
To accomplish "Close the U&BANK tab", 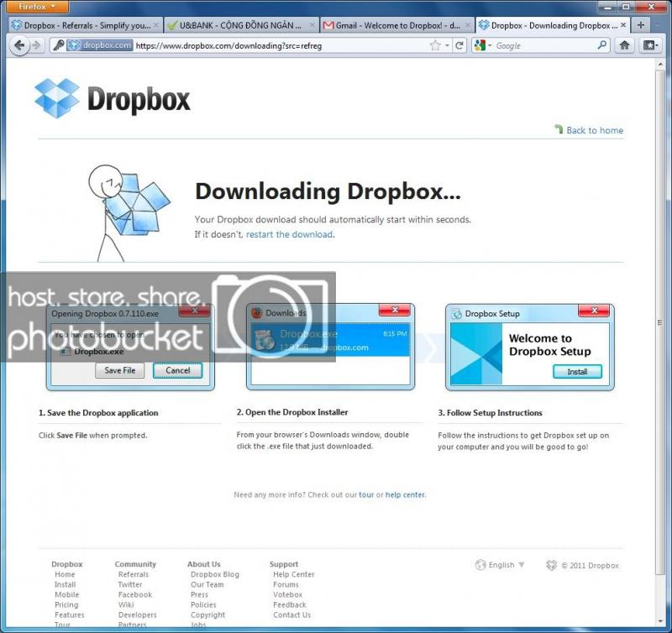I will tap(312, 26).
